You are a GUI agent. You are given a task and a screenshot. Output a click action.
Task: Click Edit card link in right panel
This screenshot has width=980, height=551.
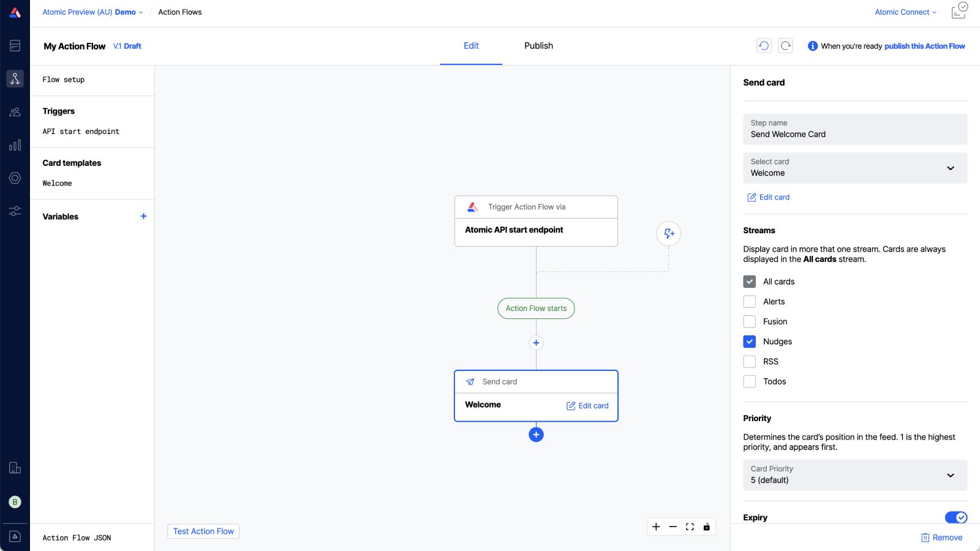point(768,197)
